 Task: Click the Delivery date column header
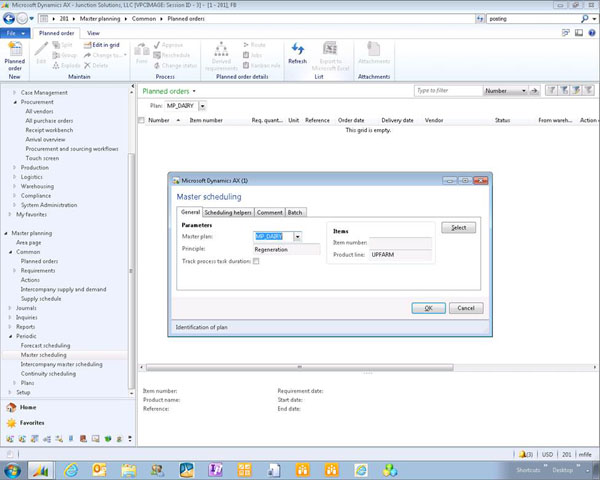click(397, 120)
